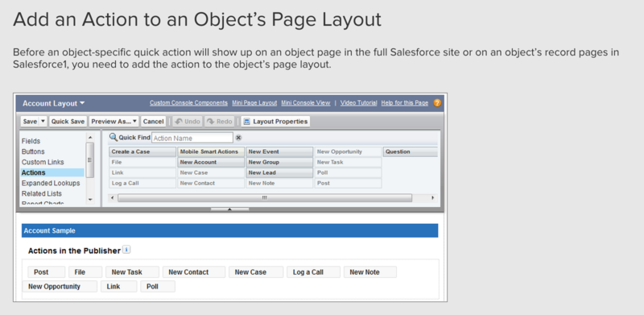The width and height of the screenshot is (644, 315).
Task: Click the horizontal scrollbar left arrow
Action: point(113,198)
